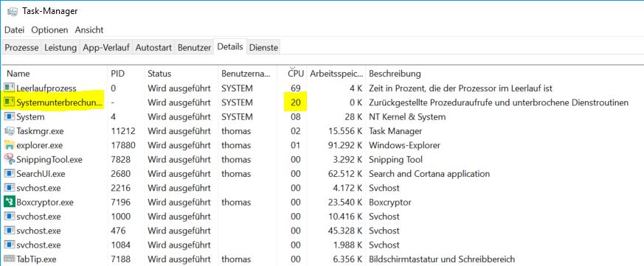The height and width of the screenshot is (266, 644).
Task: Sort by the Name column header
Action: pyautogui.click(x=55, y=74)
